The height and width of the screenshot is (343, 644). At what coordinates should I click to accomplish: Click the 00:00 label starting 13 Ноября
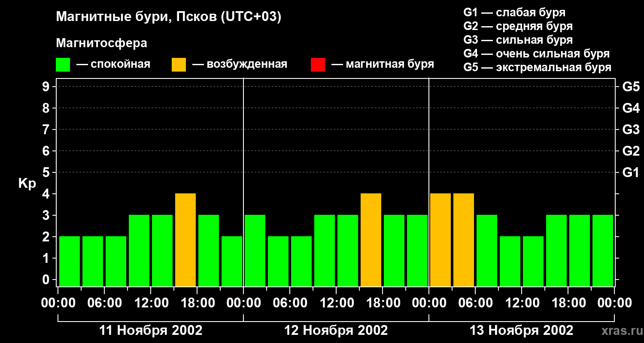(x=429, y=303)
